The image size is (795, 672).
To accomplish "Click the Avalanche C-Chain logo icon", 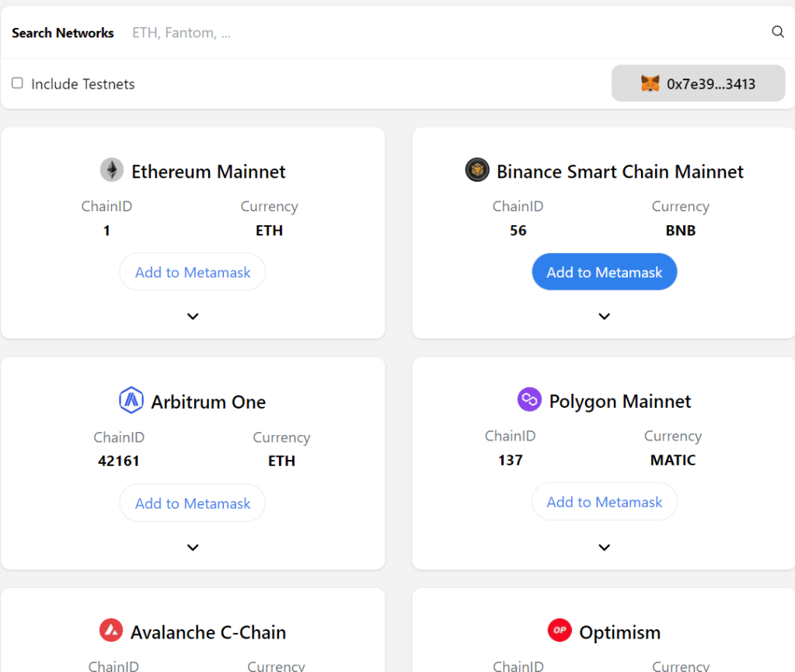I will 111,630.
